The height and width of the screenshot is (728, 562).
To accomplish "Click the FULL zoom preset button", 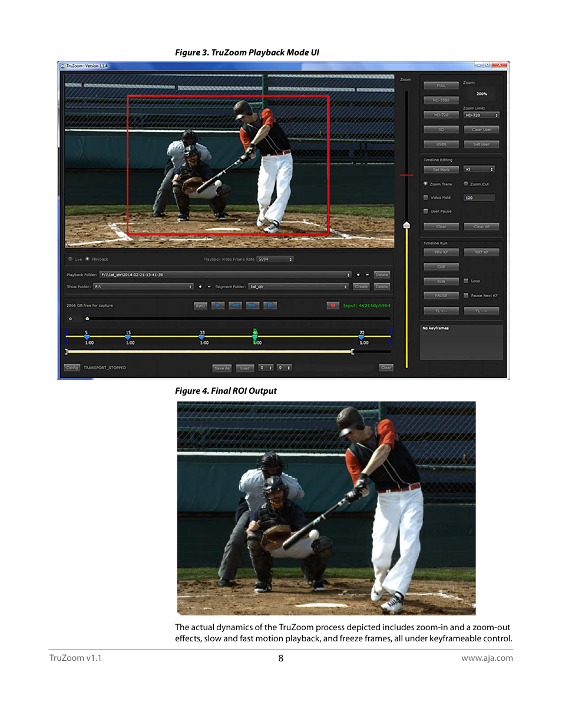I will coord(441,85).
